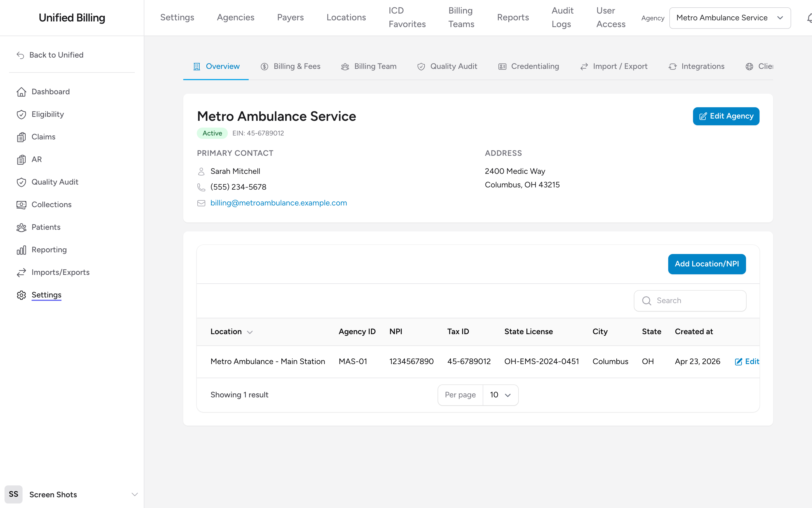
Task: Open User Access in the top navigation
Action: (611, 17)
